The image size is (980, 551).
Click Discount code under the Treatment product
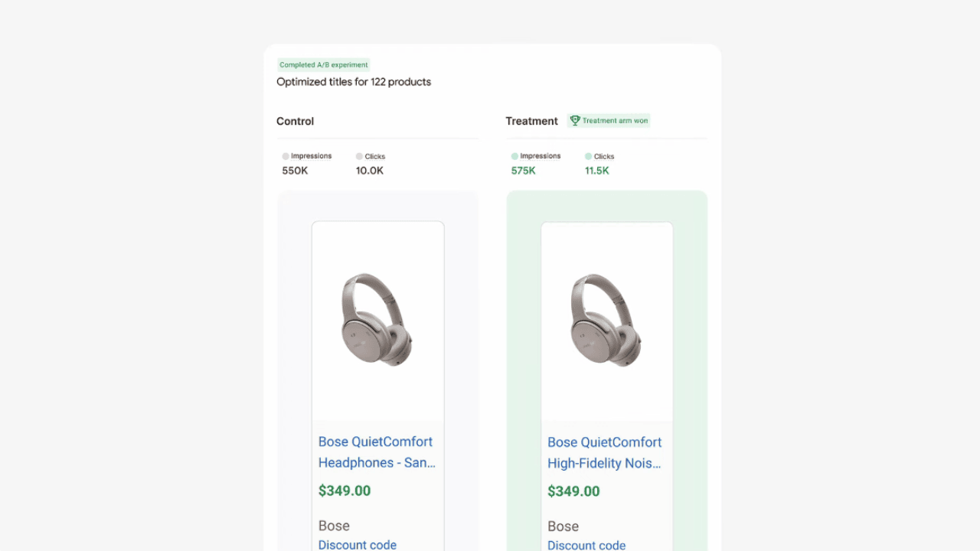click(x=586, y=545)
